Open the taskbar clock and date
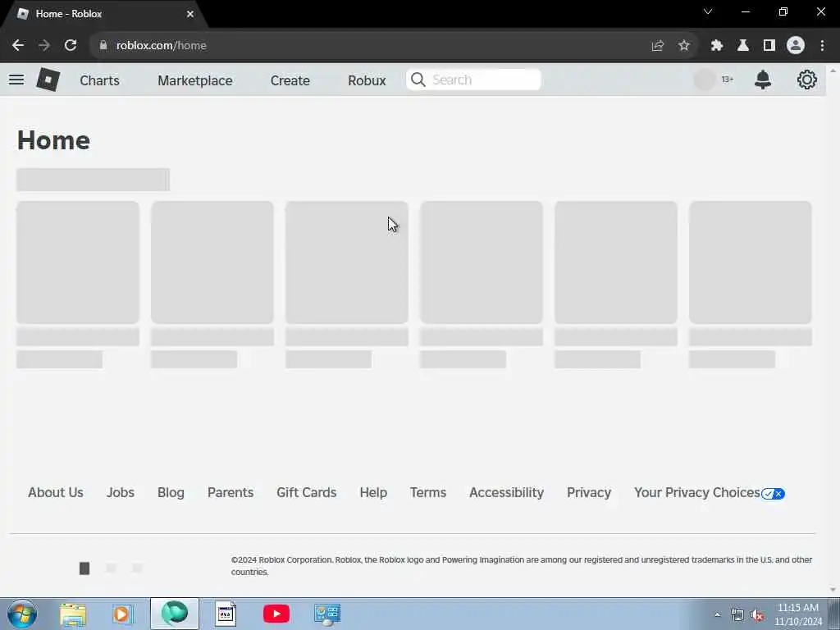The width and height of the screenshot is (840, 630). click(x=798, y=614)
